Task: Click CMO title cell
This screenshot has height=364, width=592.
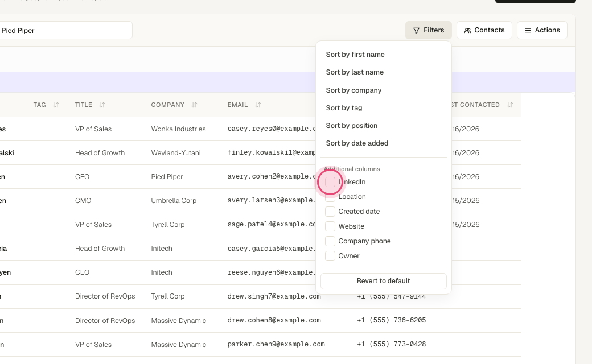Action: (83, 201)
